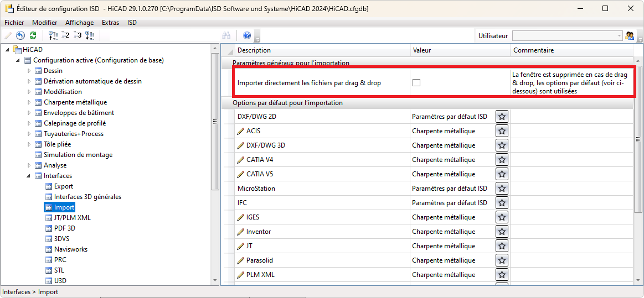Select the 3DVS tree item
The height and width of the screenshot is (298, 644).
62,238
